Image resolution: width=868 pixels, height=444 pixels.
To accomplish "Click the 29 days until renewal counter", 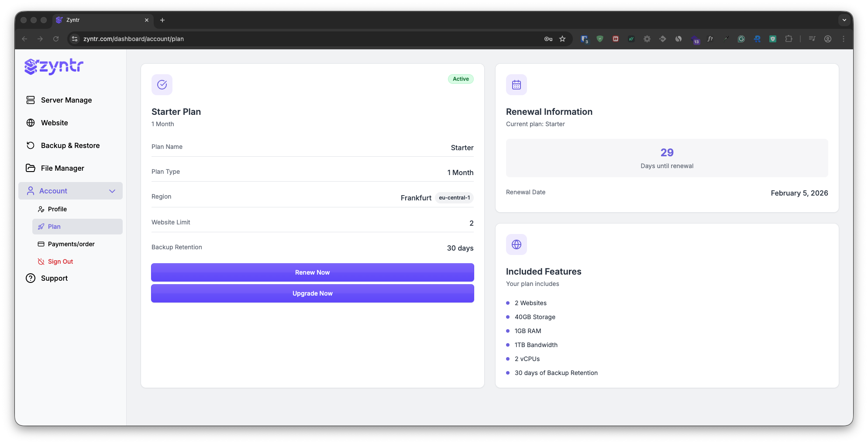I will [x=667, y=158].
